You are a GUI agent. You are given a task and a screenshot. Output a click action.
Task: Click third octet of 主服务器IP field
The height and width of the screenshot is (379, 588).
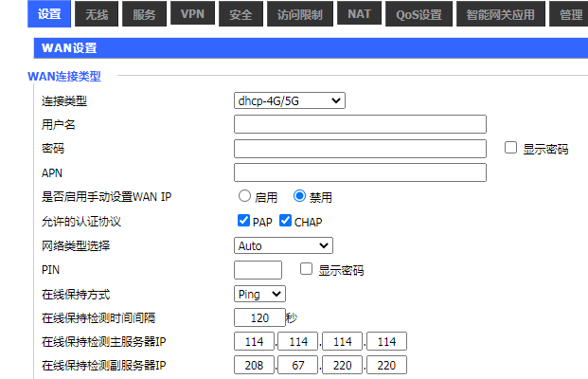point(343,341)
